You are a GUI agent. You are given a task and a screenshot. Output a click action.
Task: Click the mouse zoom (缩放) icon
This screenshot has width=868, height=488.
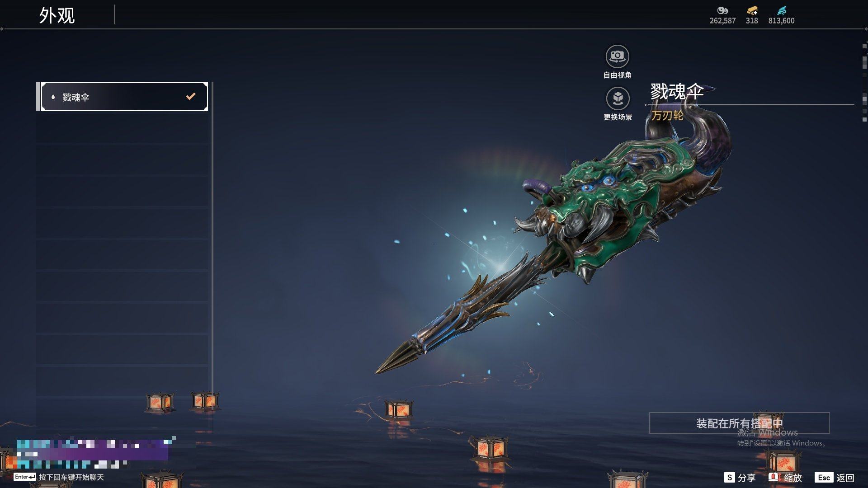tap(774, 477)
